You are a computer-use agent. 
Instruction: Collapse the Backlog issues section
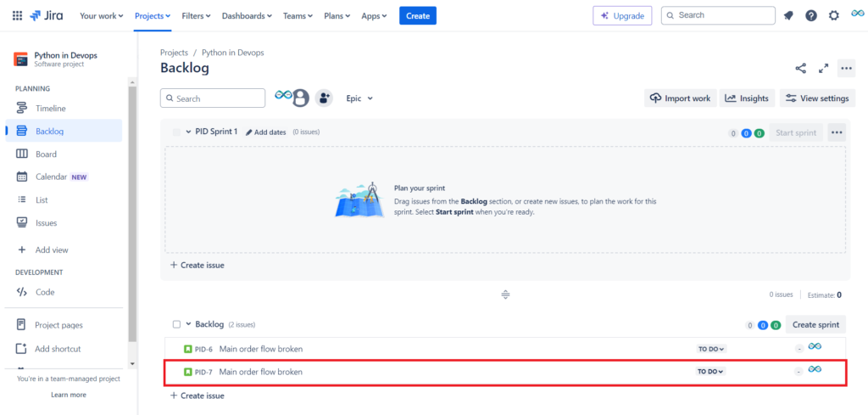tap(188, 324)
